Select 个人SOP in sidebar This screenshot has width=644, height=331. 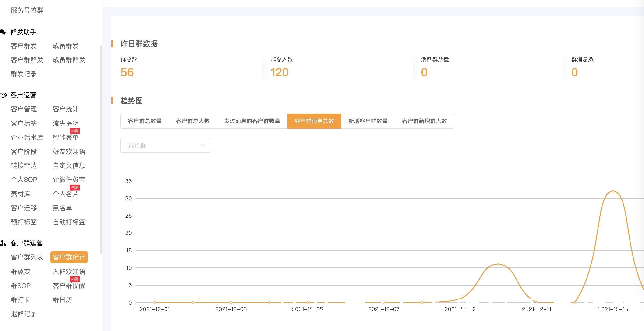pos(24,179)
